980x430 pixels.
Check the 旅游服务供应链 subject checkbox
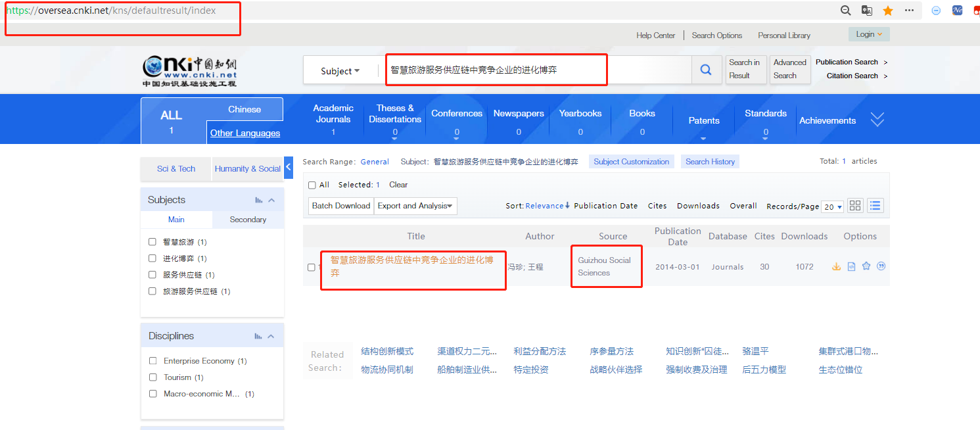152,291
